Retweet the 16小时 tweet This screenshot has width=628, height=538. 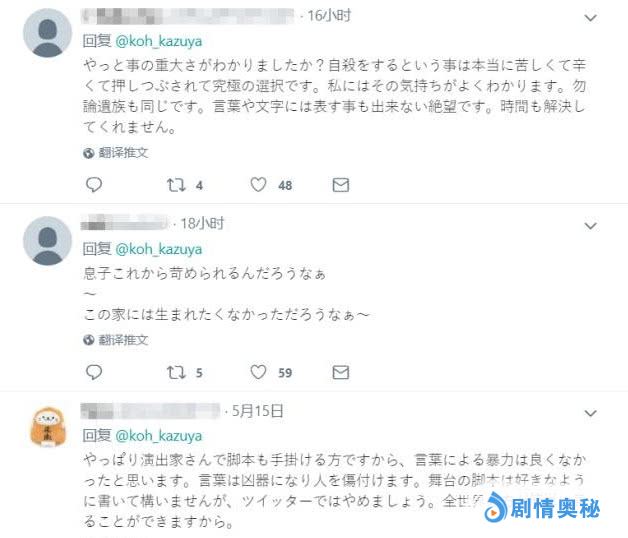pyautogui.click(x=176, y=185)
